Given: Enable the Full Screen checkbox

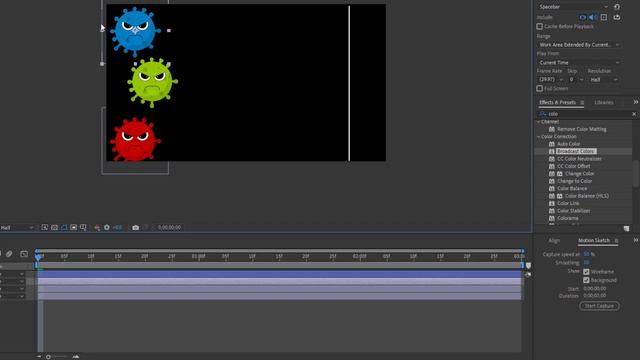Looking at the screenshot, I should point(540,89).
